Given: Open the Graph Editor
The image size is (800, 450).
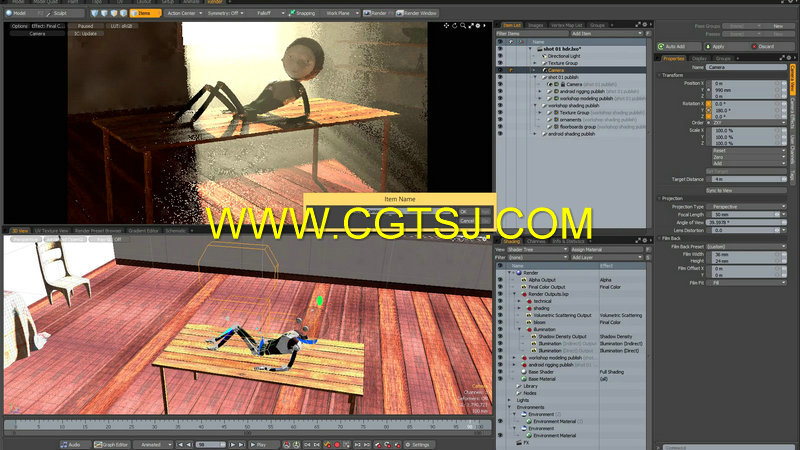Looking at the screenshot, I should tap(112, 445).
